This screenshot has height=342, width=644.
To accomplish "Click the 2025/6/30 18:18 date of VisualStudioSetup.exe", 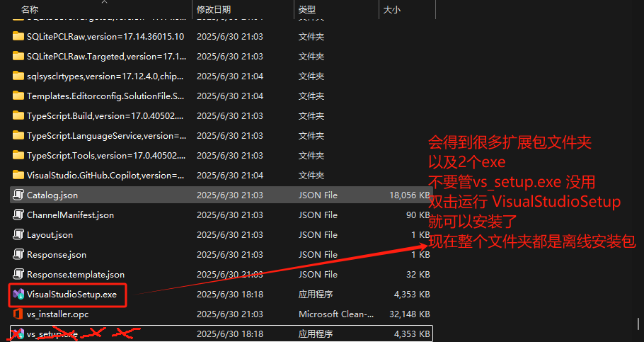I will pos(229,295).
